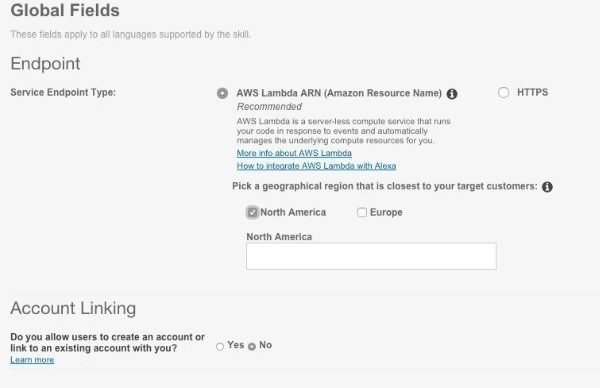
Task: Click 'Pick a geographical region' prompt text
Action: coord(385,186)
